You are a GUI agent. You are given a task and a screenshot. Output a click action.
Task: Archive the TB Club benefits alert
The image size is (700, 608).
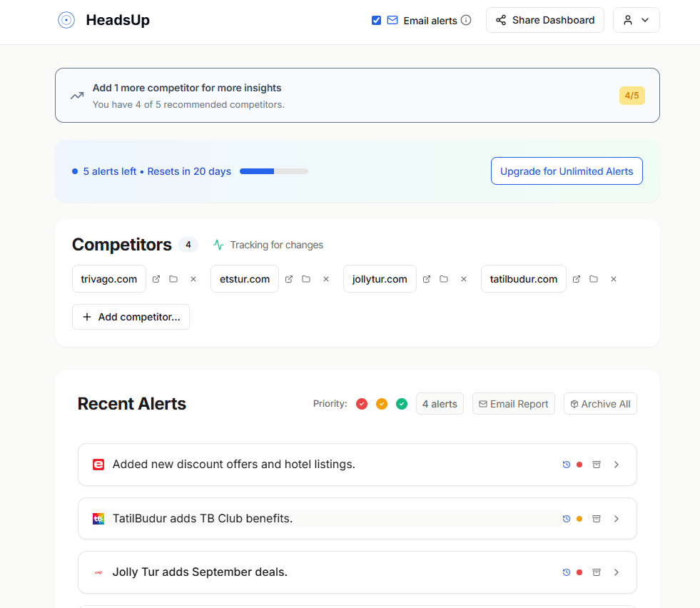(x=597, y=519)
